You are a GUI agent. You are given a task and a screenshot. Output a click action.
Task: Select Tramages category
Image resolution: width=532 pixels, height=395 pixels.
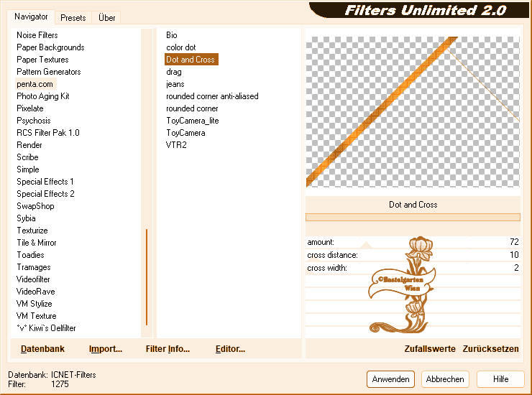[x=34, y=267]
